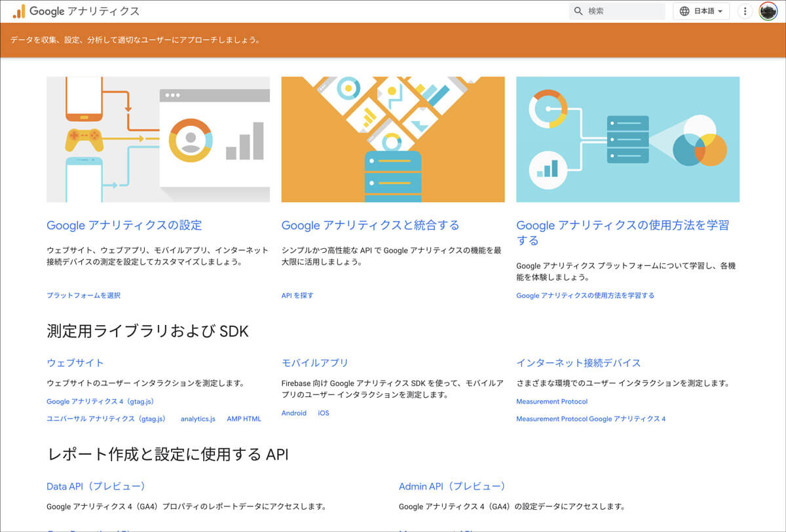Open the 日本語 language dropdown
This screenshot has width=786, height=532.
(701, 11)
